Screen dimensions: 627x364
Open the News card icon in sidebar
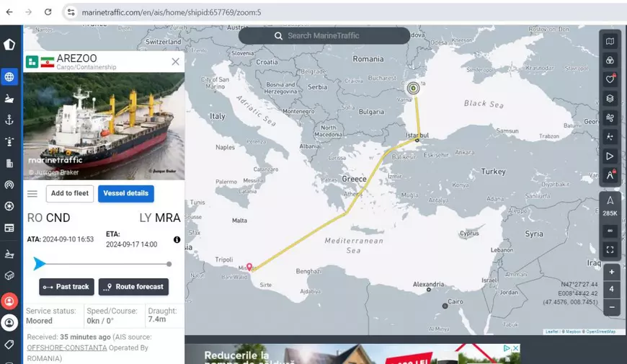[9, 228]
